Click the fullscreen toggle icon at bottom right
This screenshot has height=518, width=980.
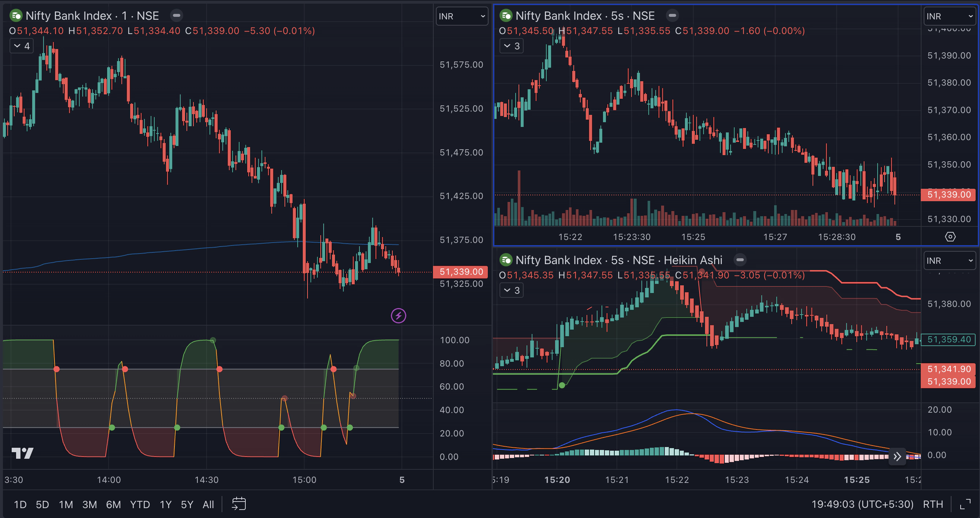click(965, 504)
